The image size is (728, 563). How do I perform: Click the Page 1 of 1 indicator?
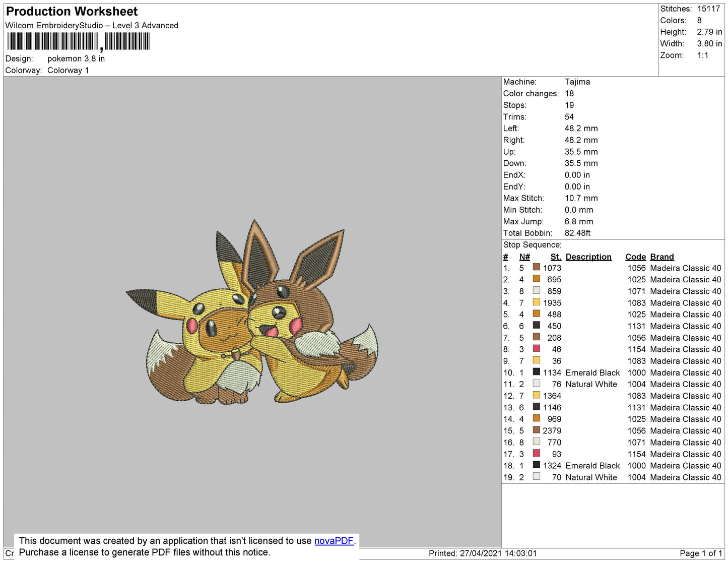coord(701,553)
